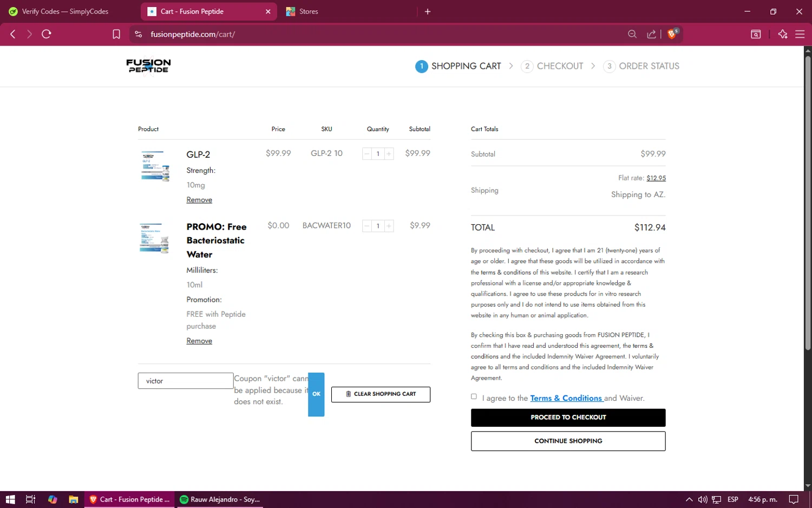Viewport: 812px width, 508px height.
Task: Click SKU value GLP-2 10
Action: tap(326, 154)
